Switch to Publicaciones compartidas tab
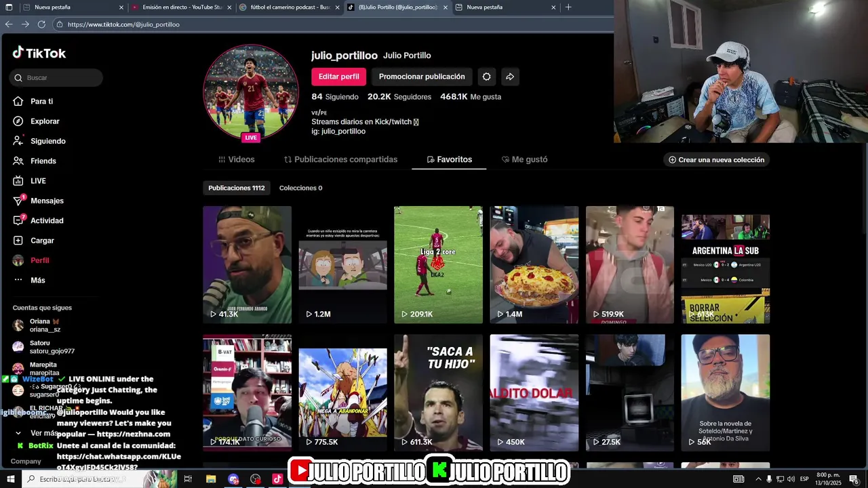868x488 pixels. click(340, 159)
